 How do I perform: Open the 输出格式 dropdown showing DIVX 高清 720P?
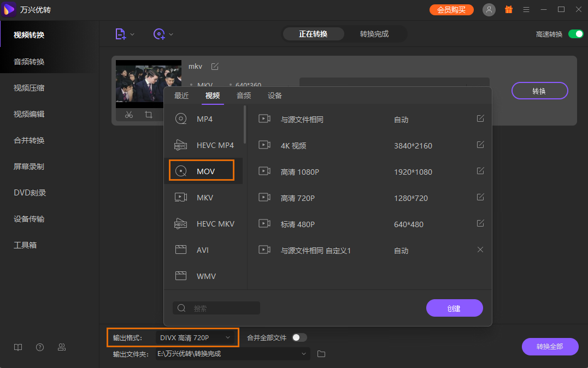(196, 337)
